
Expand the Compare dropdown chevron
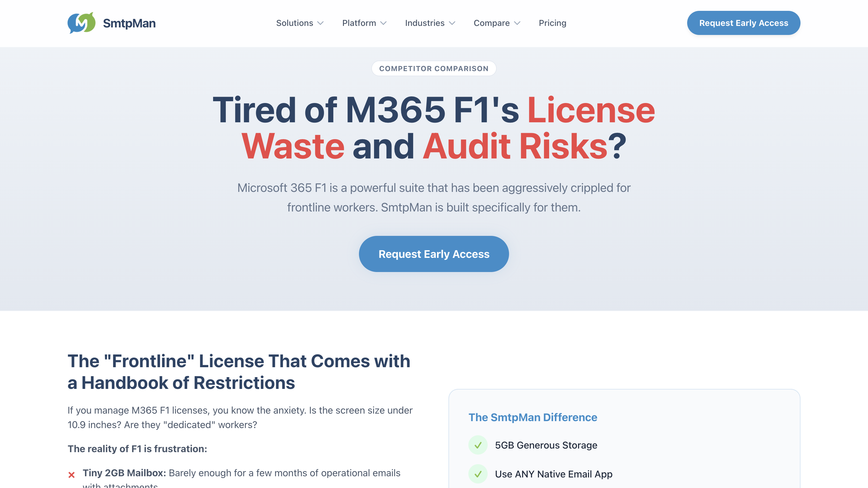(517, 23)
